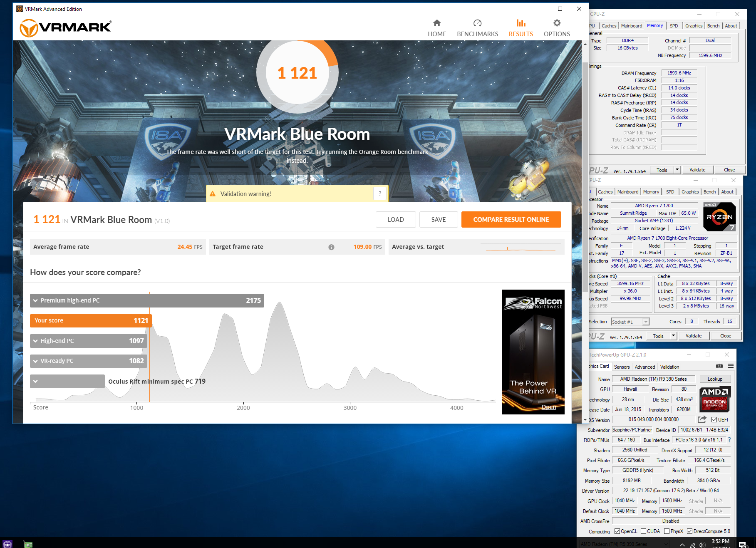
Task: Click the target frame rate info icon
Action: pos(331,247)
